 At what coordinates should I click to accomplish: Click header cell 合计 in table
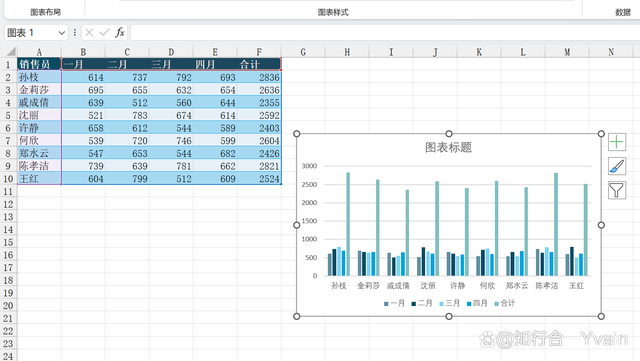pos(259,65)
